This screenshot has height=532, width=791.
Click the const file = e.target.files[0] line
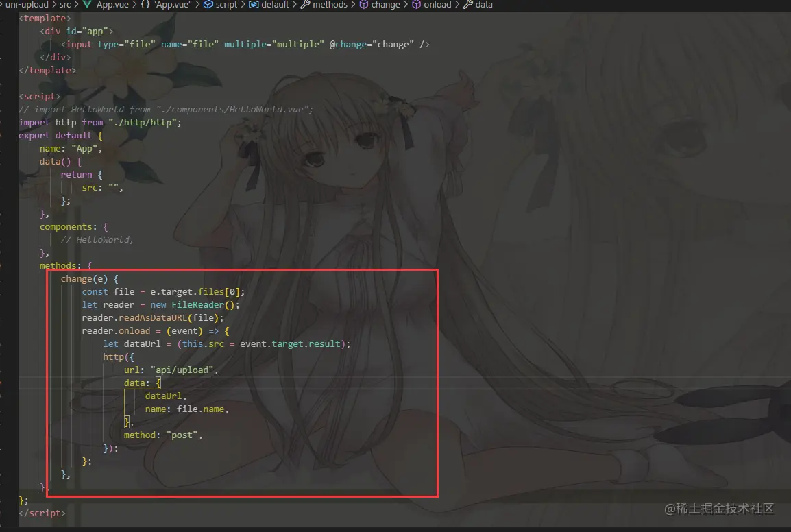163,292
